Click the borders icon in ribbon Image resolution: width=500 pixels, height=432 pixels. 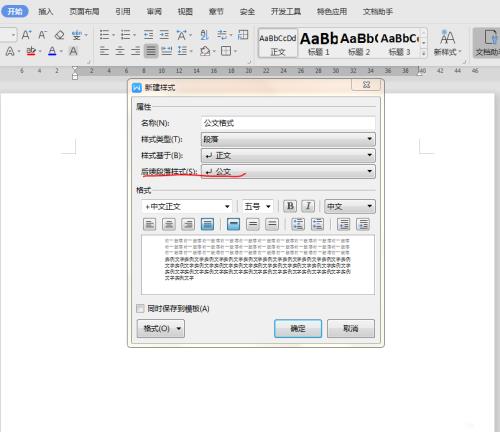[x=226, y=51]
